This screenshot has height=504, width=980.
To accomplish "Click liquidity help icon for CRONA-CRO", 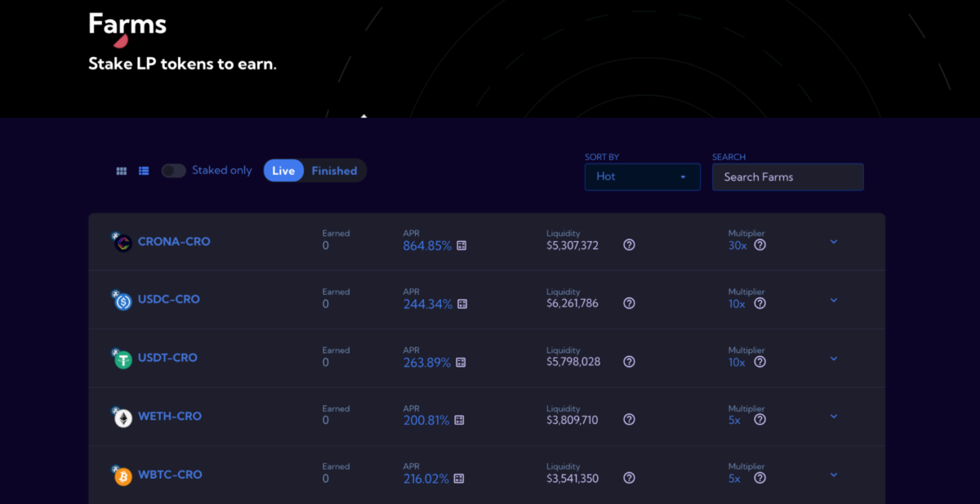I will click(x=629, y=245).
